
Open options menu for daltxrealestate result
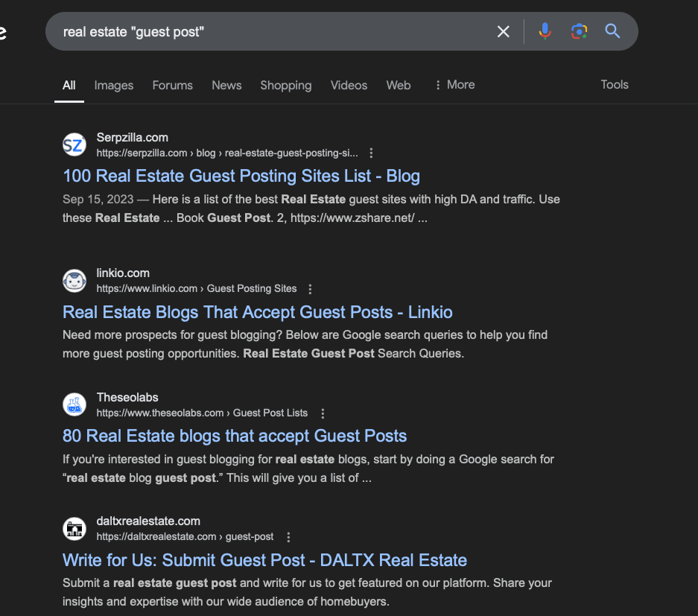288,537
